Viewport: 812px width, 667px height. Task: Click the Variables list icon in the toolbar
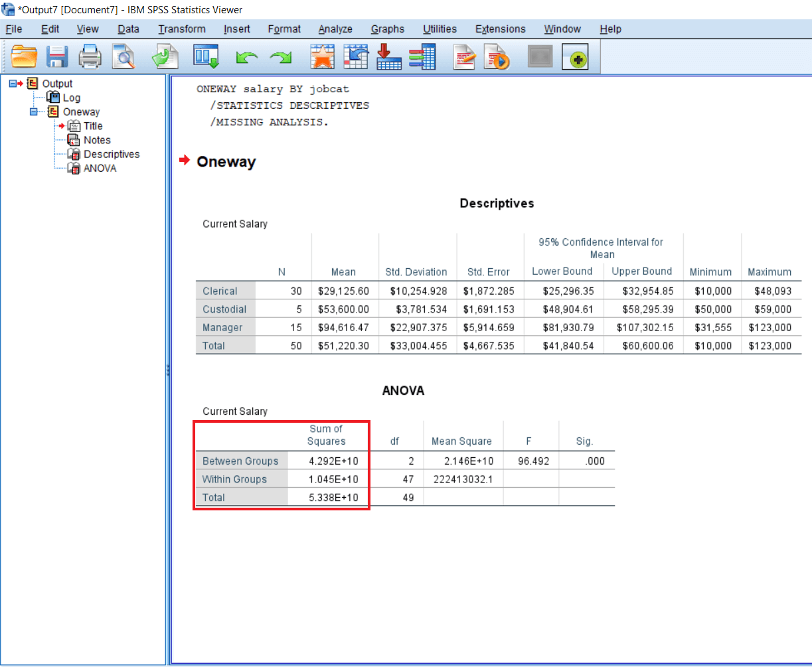point(422,57)
